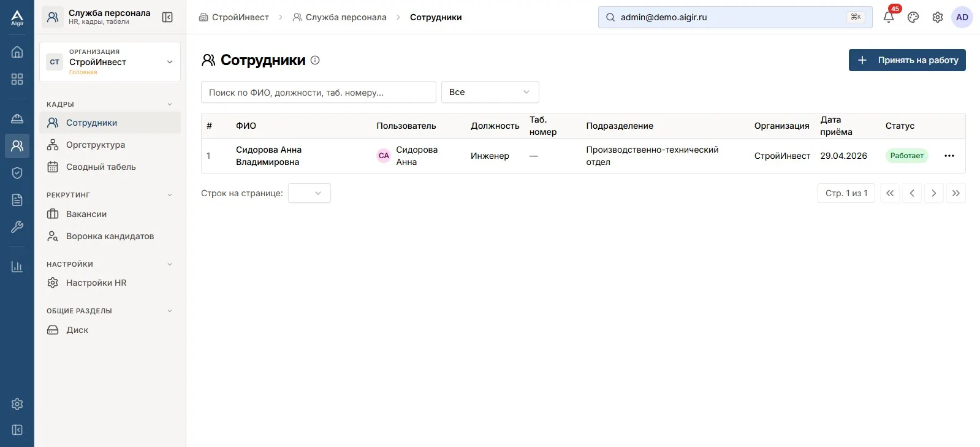Screen dimensions: 980x447
Task: Open the dashboard grid icon in rail
Action: [17, 79]
